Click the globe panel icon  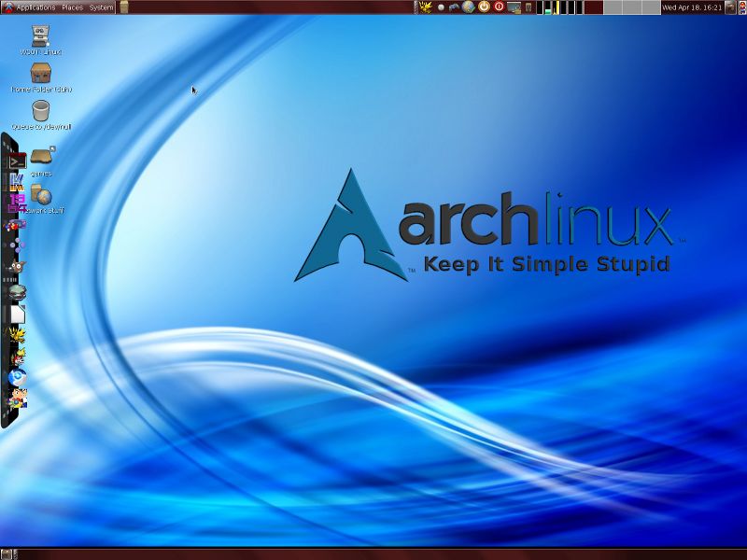(469, 7)
